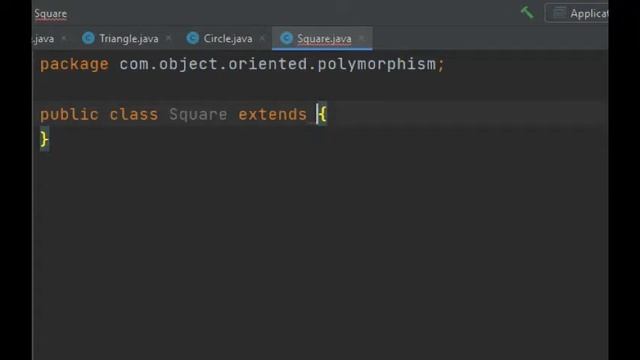This screenshot has width=640, height=360.
Task: Click the Square.java class file icon
Action: [287, 38]
